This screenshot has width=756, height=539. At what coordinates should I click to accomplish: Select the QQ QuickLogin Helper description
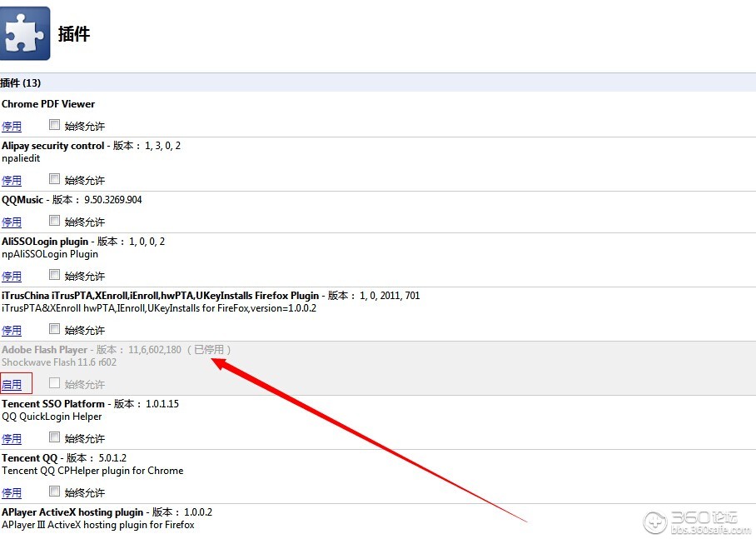pos(52,416)
